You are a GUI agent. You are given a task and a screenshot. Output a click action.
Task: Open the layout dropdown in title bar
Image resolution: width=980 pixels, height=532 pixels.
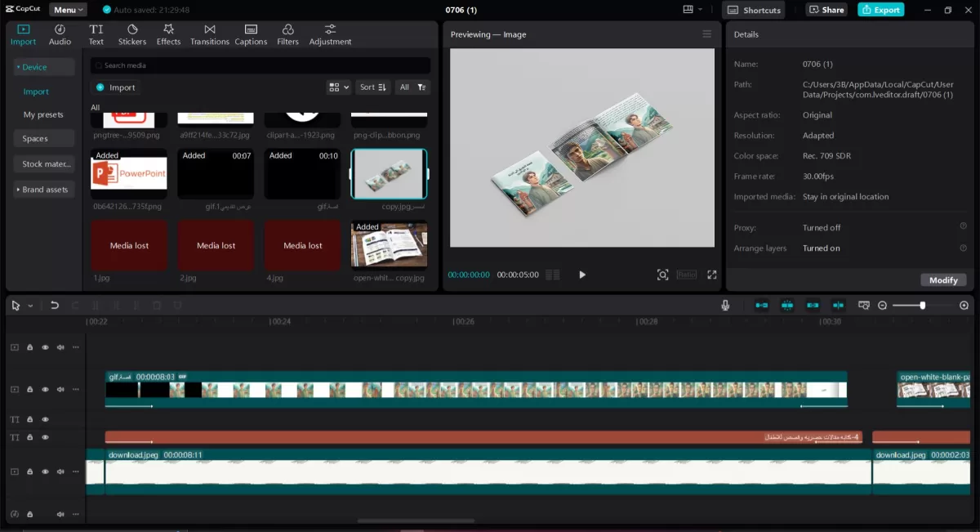coord(693,10)
